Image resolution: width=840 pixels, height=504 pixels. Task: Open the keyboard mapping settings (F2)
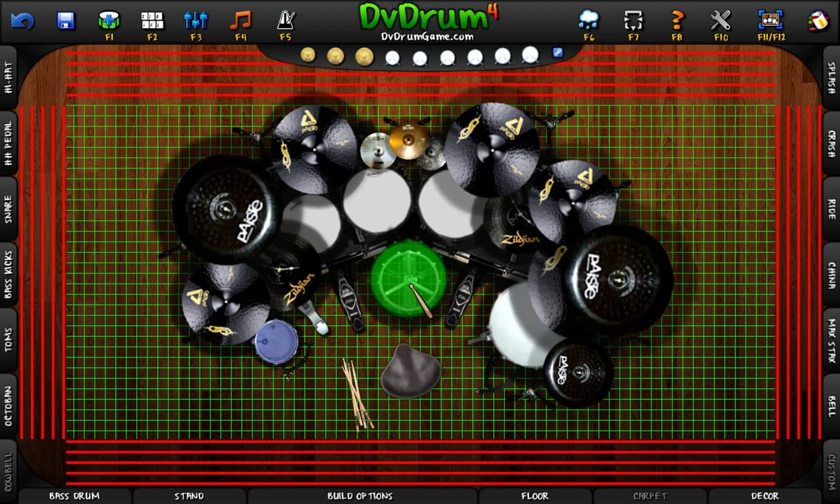pyautogui.click(x=151, y=20)
